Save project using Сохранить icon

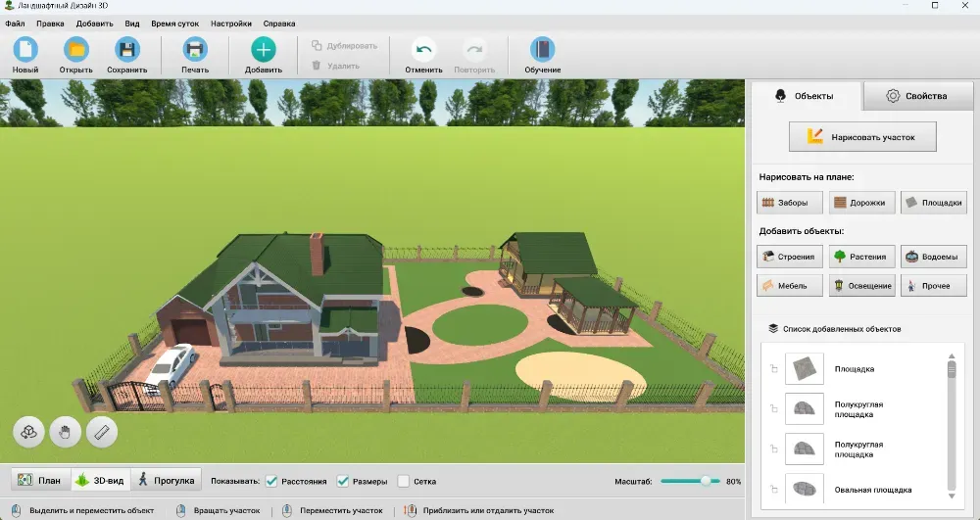tap(126, 49)
